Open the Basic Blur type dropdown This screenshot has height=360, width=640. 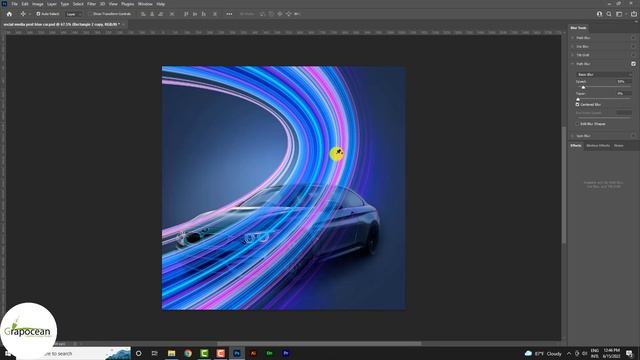604,75
